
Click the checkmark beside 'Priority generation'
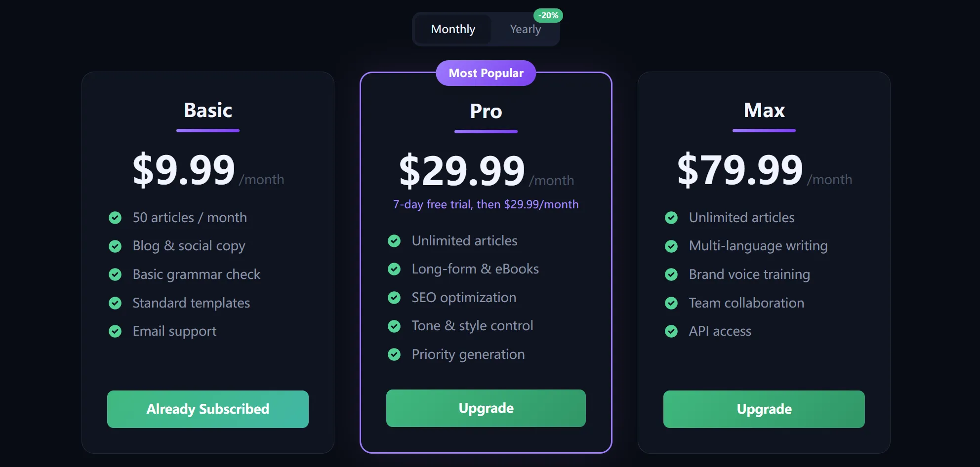click(394, 354)
